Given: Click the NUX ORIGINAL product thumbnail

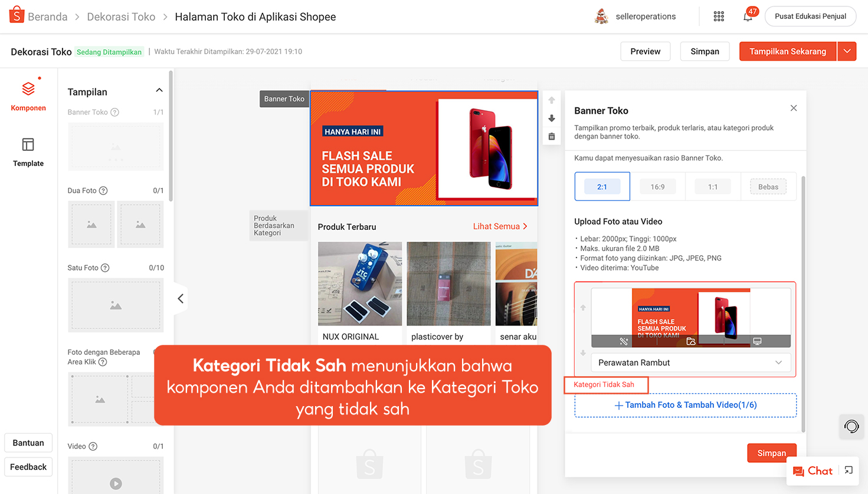Looking at the screenshot, I should 360,284.
